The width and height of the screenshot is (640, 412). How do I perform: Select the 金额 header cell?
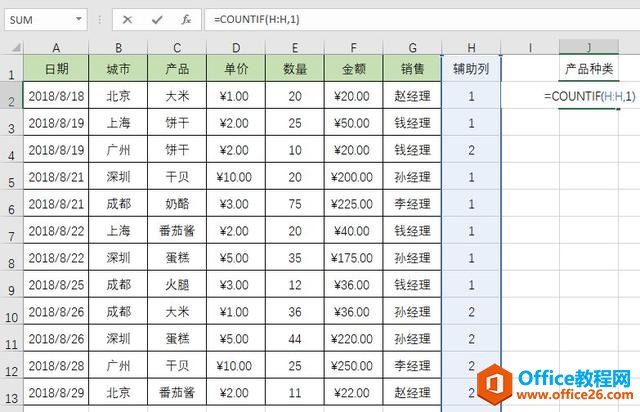point(353,69)
